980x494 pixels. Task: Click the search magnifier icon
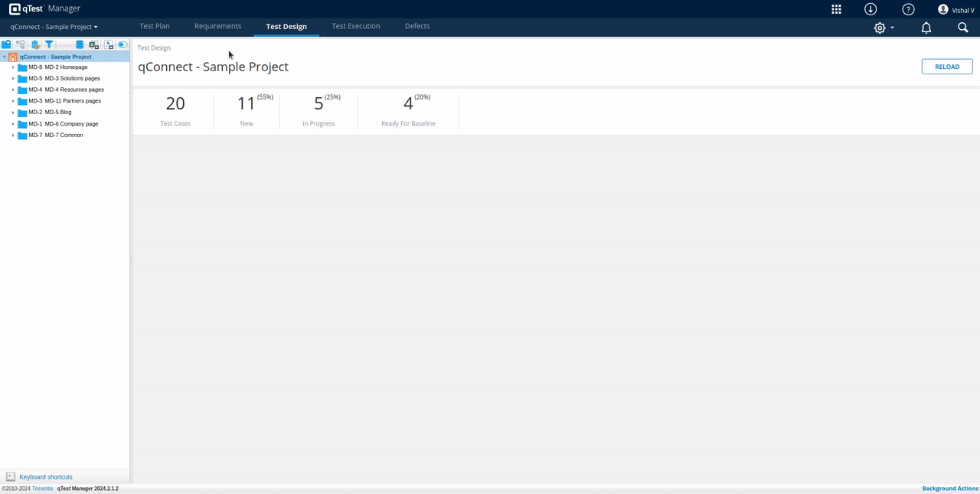(x=963, y=28)
